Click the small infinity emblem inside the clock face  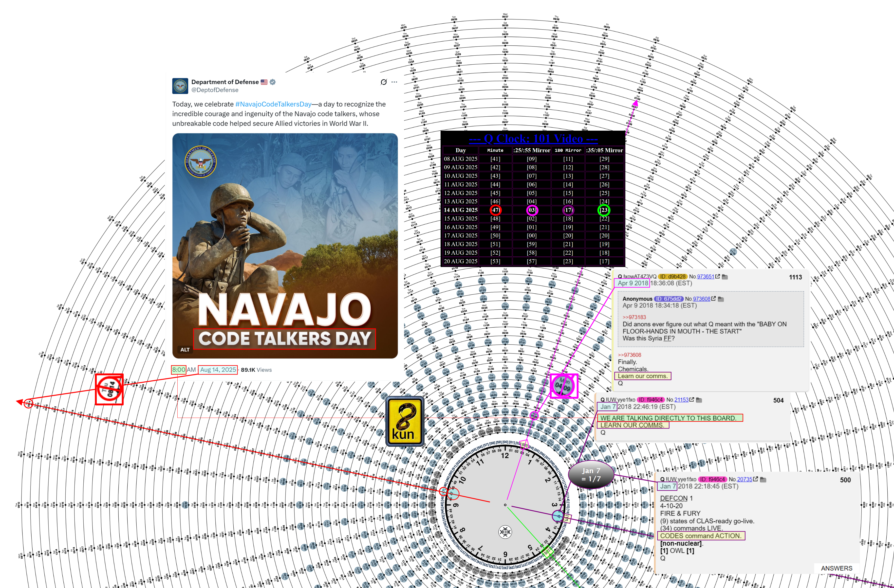505,532
